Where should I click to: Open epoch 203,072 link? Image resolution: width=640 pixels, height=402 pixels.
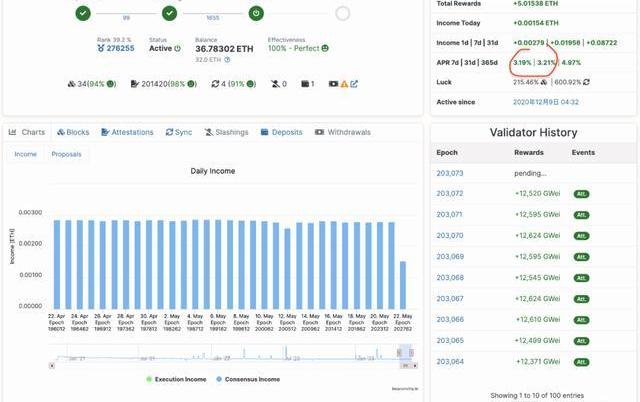click(x=450, y=193)
